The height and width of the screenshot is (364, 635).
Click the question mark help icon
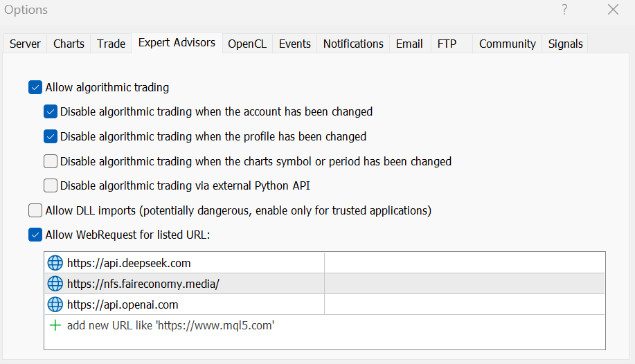(565, 10)
